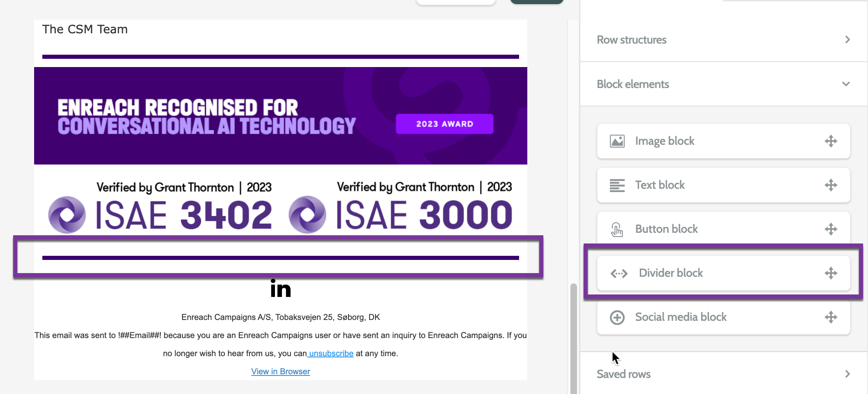Click the unsubscribe link
Viewport: 868px width, 394px height.
click(x=331, y=353)
